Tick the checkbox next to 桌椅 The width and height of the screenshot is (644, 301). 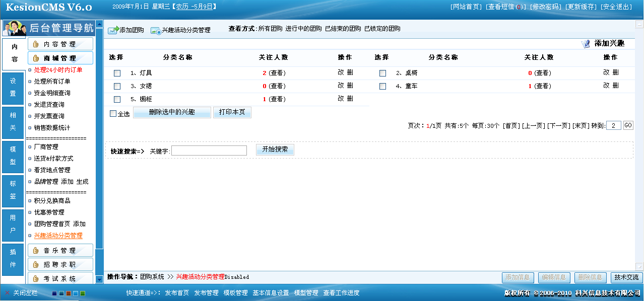pos(383,73)
